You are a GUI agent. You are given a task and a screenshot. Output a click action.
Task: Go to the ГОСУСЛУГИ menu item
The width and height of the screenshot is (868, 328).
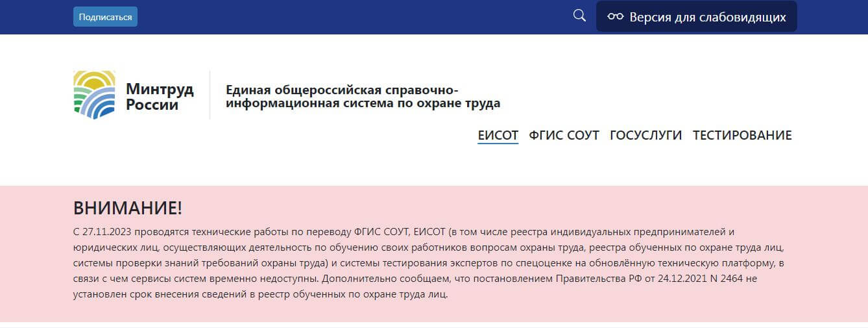[646, 135]
